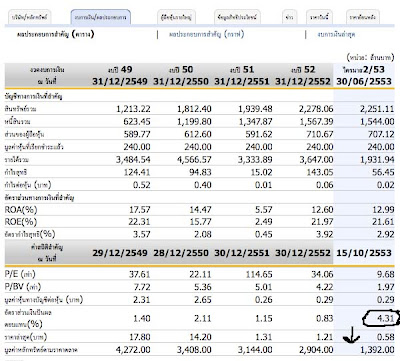
Task: Select ROA value 17.57
Action: click(140, 210)
